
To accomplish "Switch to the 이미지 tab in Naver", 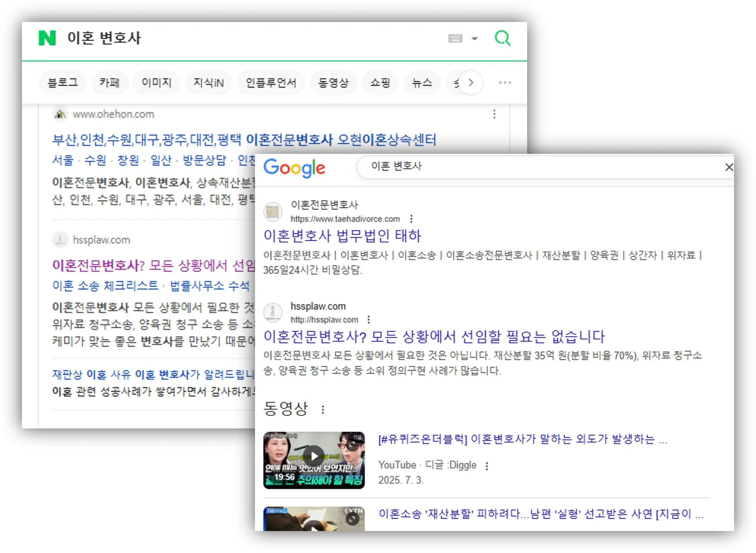I will pos(156,83).
